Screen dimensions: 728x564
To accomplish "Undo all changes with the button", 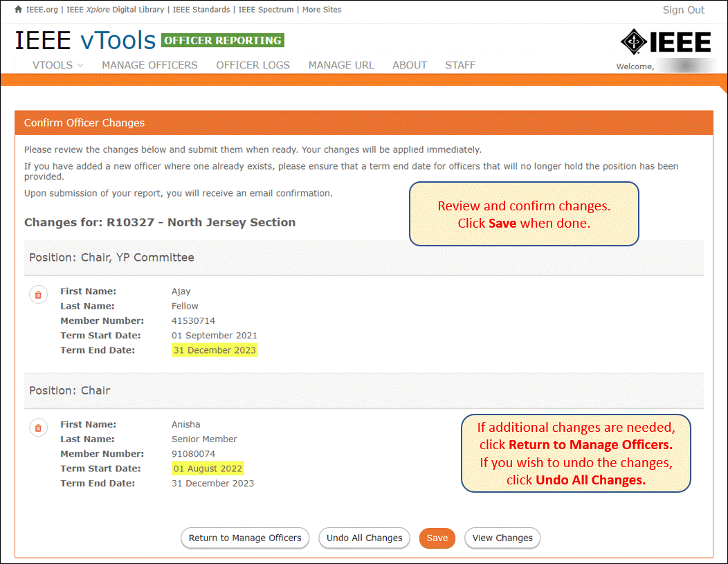I will (365, 538).
